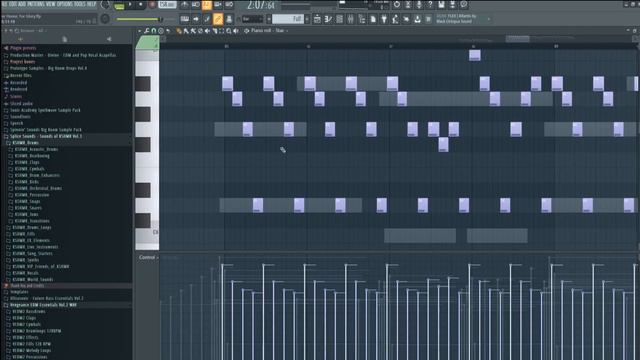The width and height of the screenshot is (640, 360).
Task: Toggle typing keyboard to piano button
Action: pyautogui.click(x=185, y=19)
